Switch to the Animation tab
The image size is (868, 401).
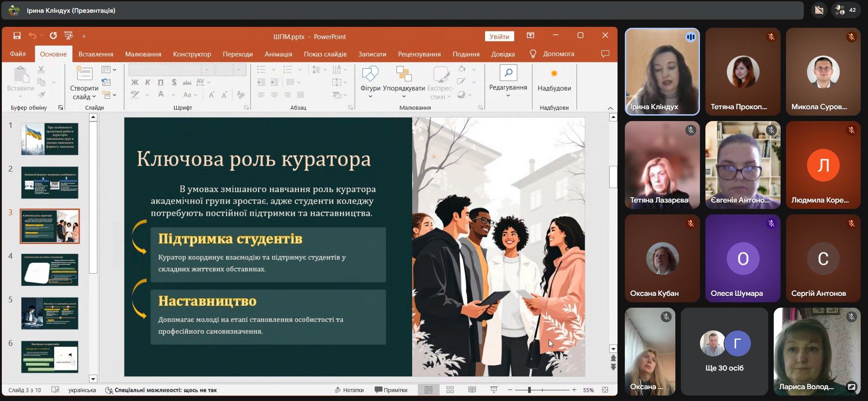278,54
